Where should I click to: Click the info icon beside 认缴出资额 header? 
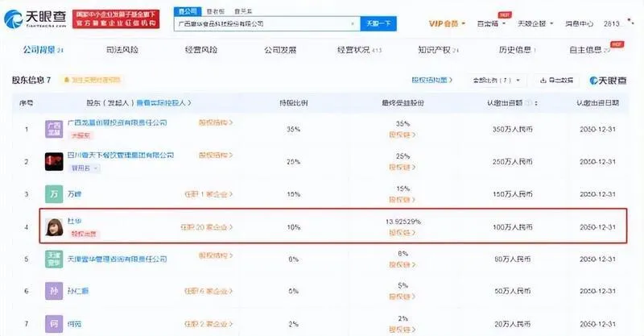point(529,103)
